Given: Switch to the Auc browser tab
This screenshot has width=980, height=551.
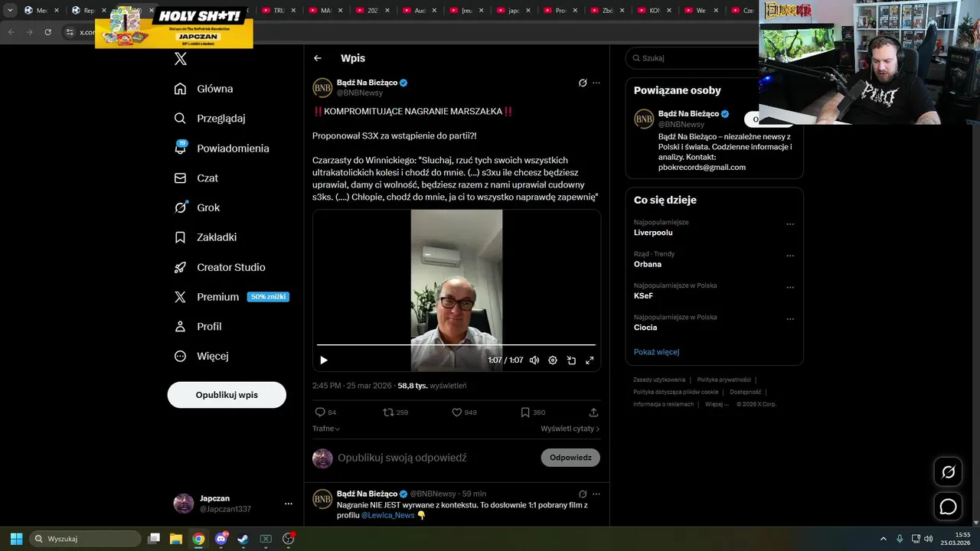Looking at the screenshot, I should [x=419, y=11].
